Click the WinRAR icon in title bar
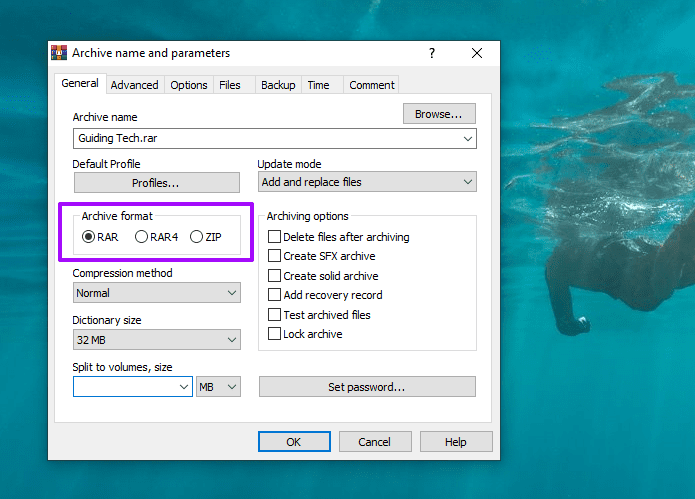 (x=59, y=53)
